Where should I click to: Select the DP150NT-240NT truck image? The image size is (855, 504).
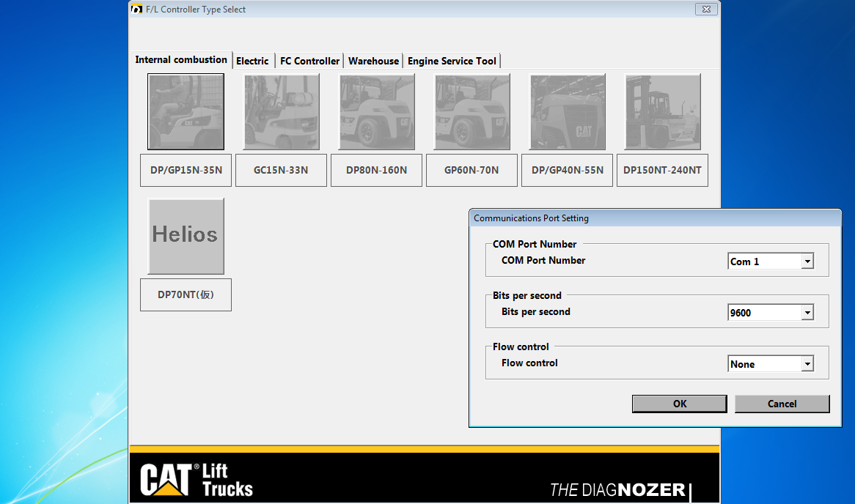(663, 111)
